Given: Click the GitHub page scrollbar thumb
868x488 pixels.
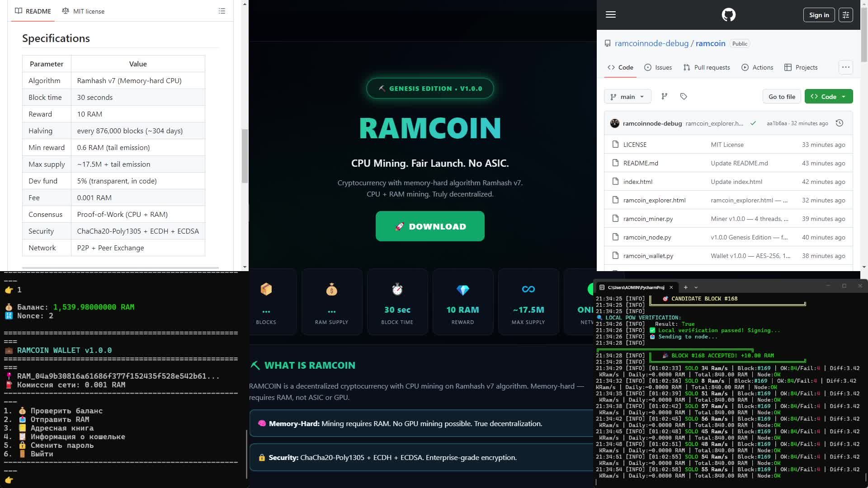Looking at the screenshot, I should point(864,35).
